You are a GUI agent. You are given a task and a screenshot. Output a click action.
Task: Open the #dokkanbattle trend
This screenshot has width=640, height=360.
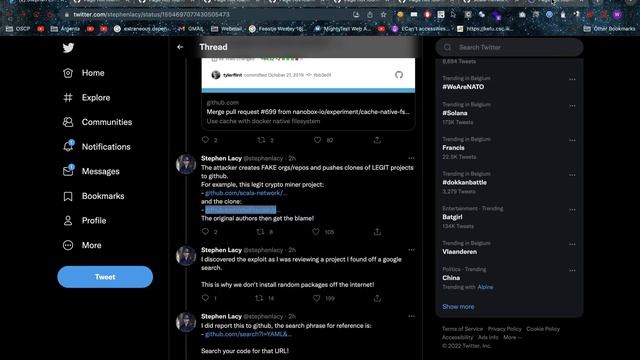[464, 182]
